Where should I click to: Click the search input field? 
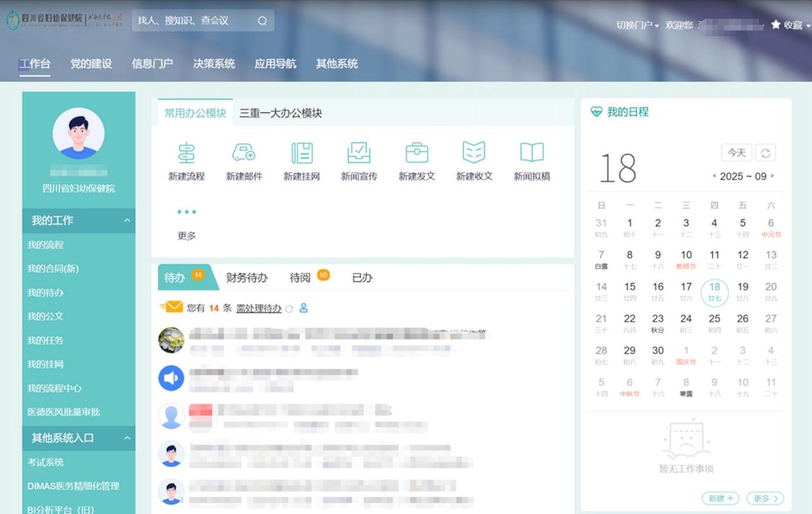193,21
